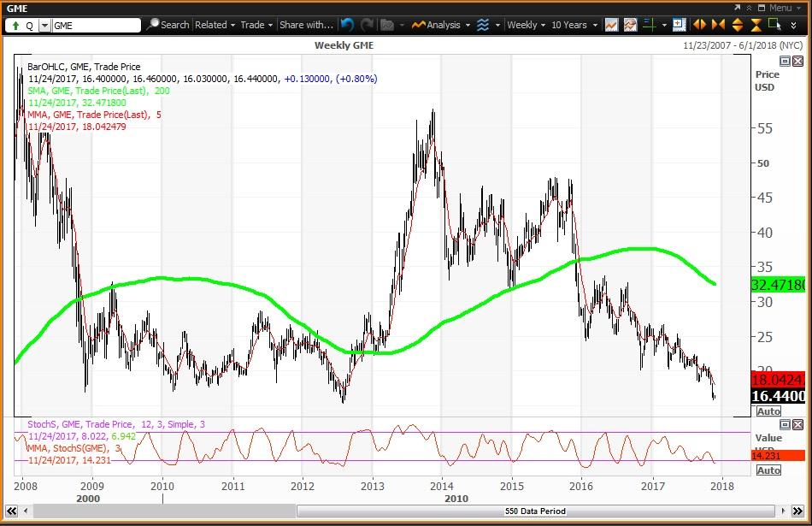Click the horizontal compress orange arrows icon
Viewport: 812px width, 526px height.
(x=718, y=25)
